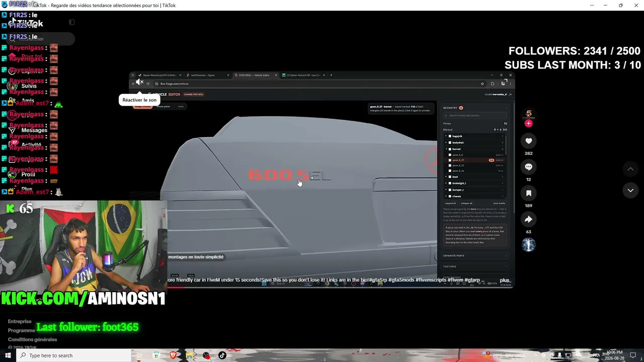Open Brave browser from the taskbar
This screenshot has width=644, height=362.
tap(173, 355)
